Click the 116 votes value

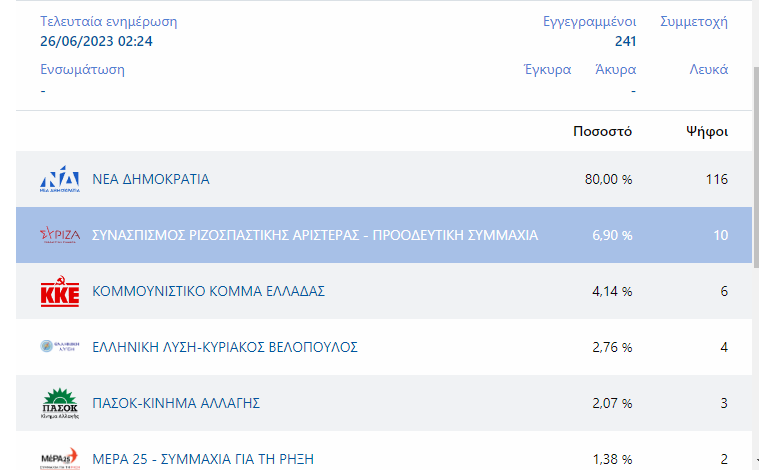click(x=716, y=180)
